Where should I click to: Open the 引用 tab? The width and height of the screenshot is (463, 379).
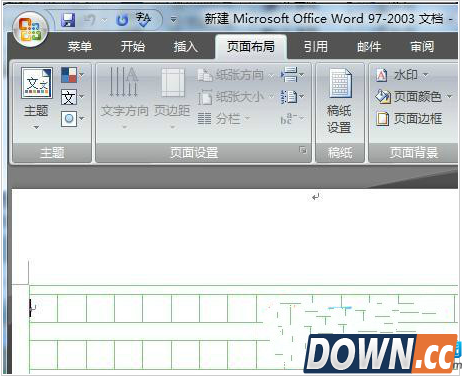(x=316, y=46)
